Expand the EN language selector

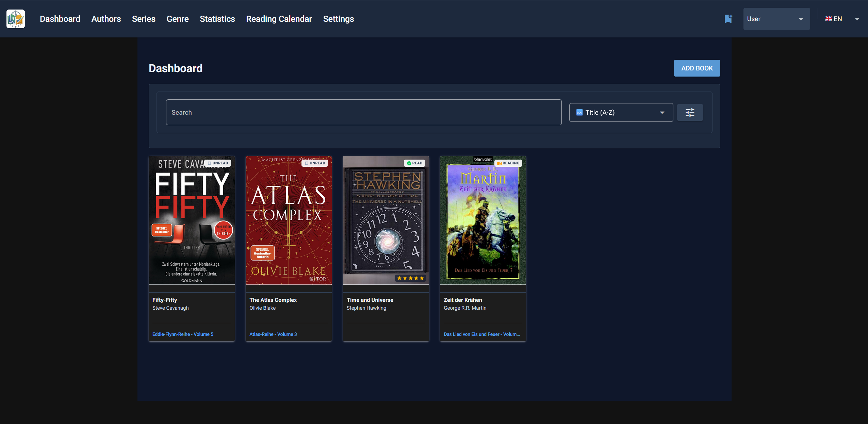[842, 19]
